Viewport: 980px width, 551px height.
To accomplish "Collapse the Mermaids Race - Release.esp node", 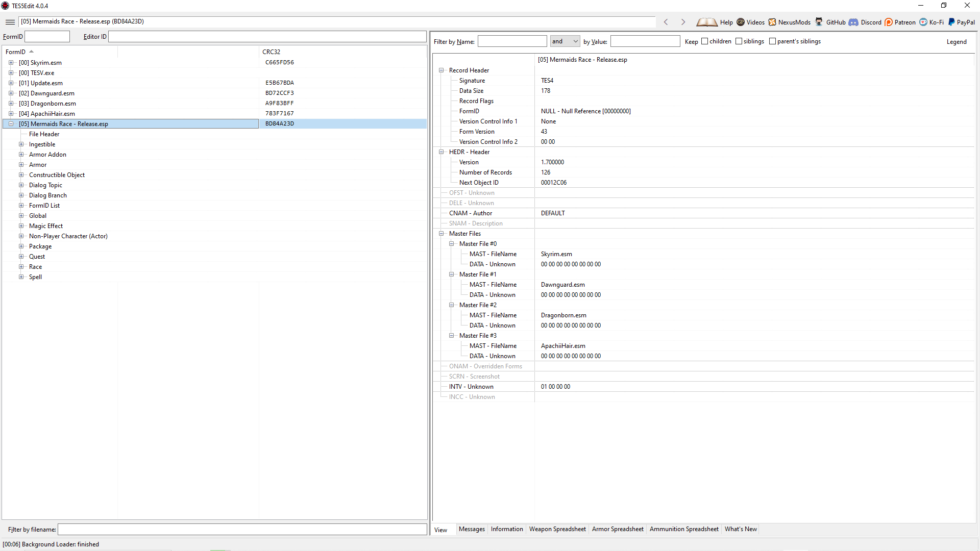I will click(x=11, y=124).
